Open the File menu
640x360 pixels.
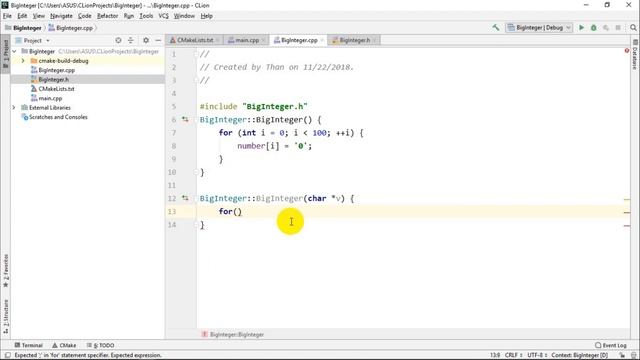click(7, 16)
